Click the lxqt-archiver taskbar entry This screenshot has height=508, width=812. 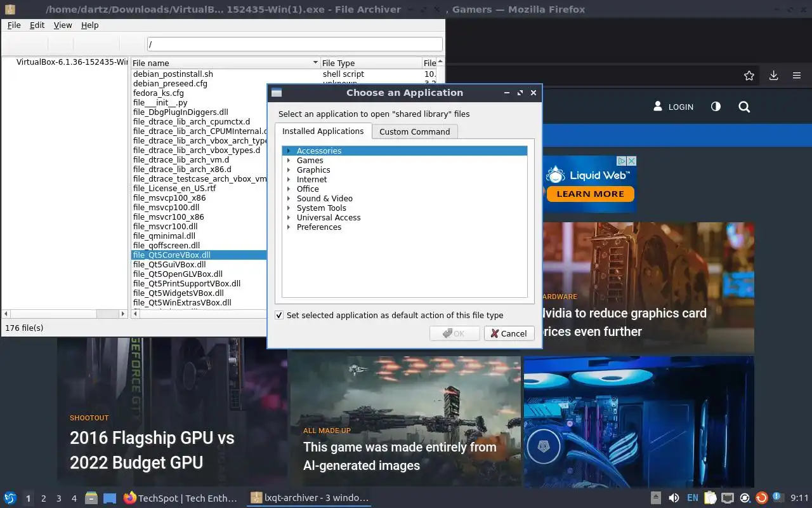309,498
